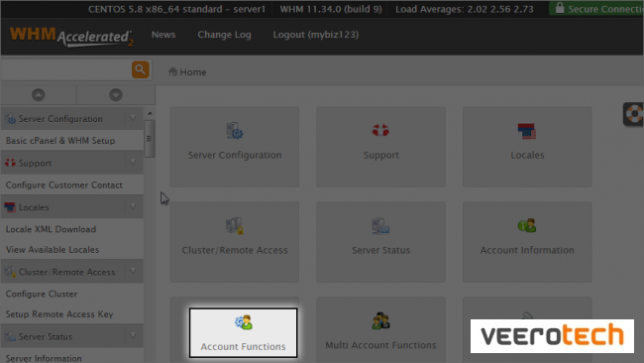Collapse the Server Status section arrow
Viewport: 644px width, 363px height.
(x=133, y=335)
